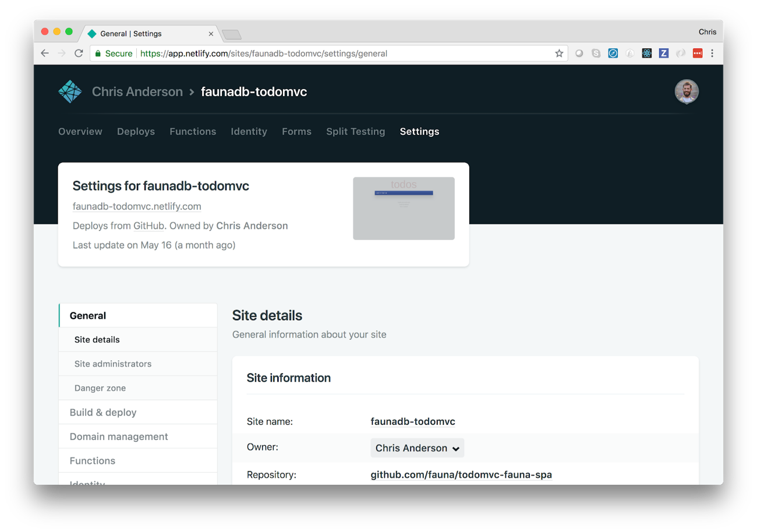Click the faded hexagon extension icon
The width and height of the screenshot is (757, 532).
pyautogui.click(x=630, y=54)
